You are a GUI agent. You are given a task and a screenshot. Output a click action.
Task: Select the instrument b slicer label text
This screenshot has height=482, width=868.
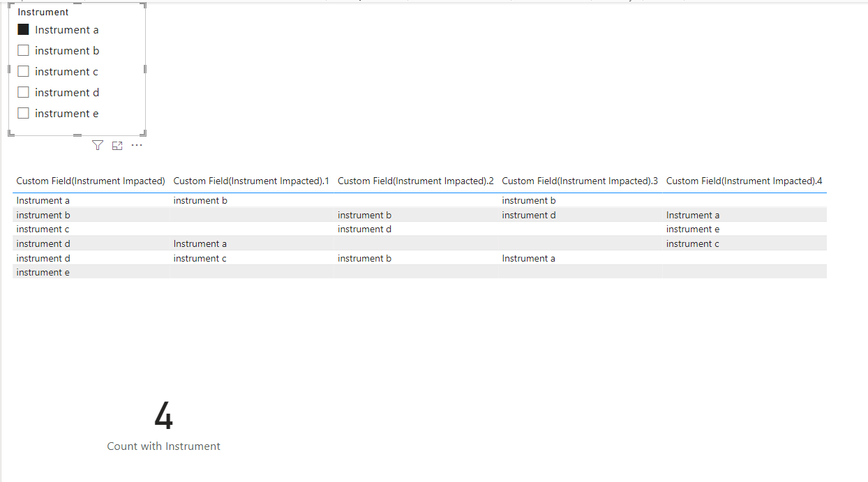(67, 50)
